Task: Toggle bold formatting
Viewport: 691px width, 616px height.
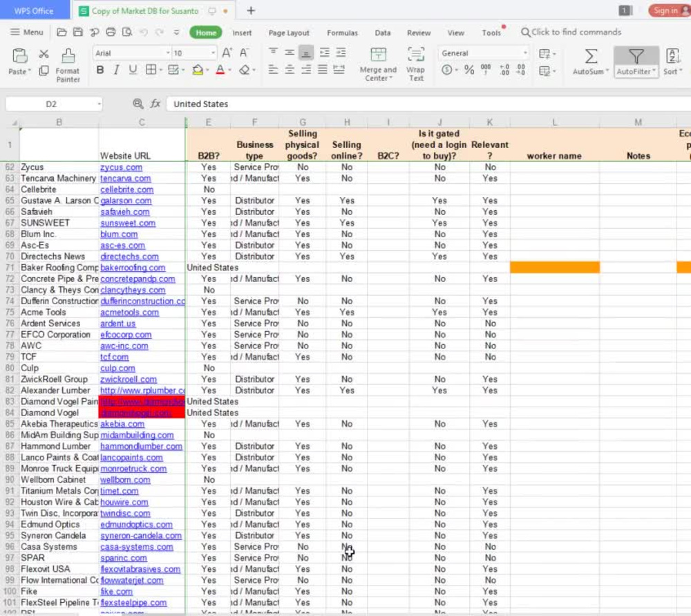Action: coord(100,71)
